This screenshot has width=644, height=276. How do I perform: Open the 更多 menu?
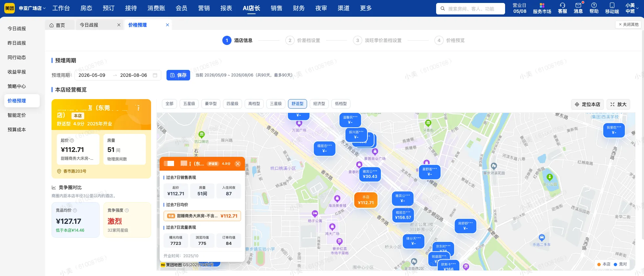(366, 8)
